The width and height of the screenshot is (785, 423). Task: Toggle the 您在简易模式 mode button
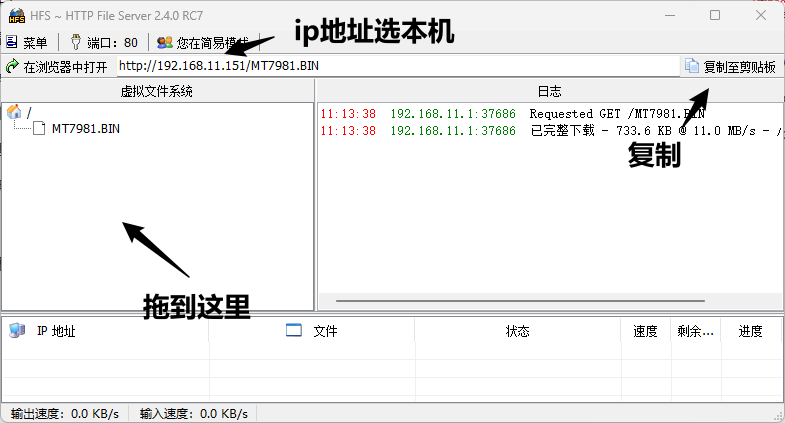point(202,43)
